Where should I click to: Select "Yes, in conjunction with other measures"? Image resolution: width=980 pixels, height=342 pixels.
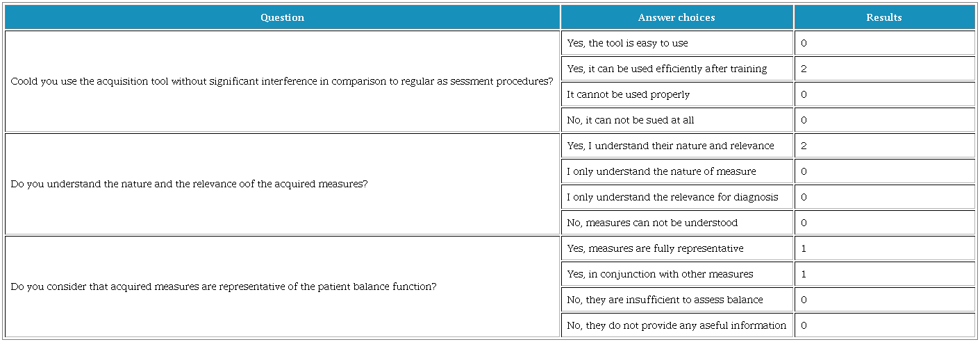pos(660,274)
